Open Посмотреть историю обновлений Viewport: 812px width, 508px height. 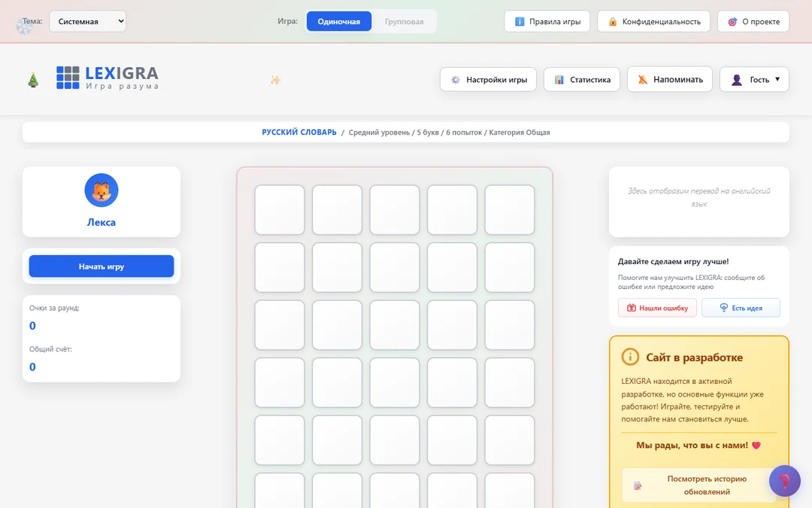click(699, 485)
